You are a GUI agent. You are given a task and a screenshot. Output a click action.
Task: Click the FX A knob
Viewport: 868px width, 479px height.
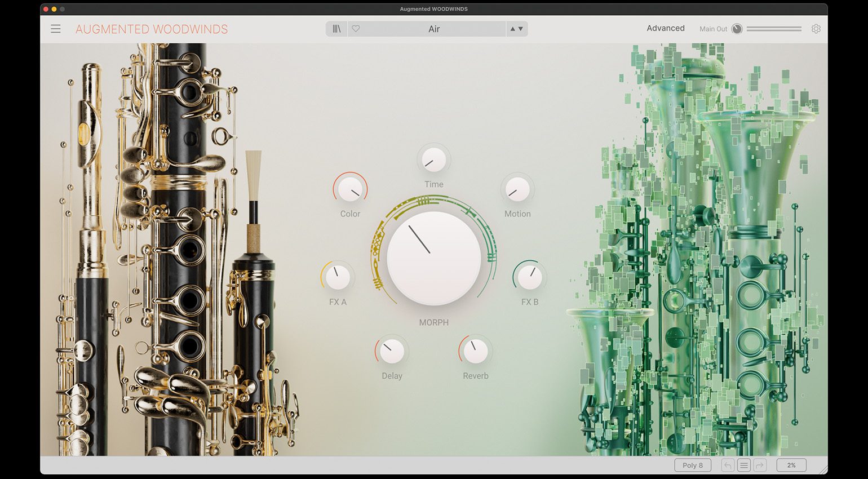338,277
